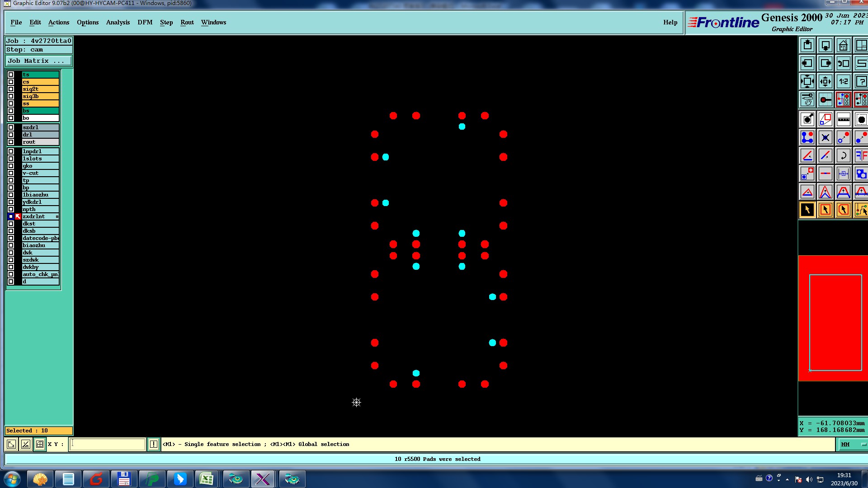Select the ruler measure tool
The height and width of the screenshot is (488, 868).
843,119
